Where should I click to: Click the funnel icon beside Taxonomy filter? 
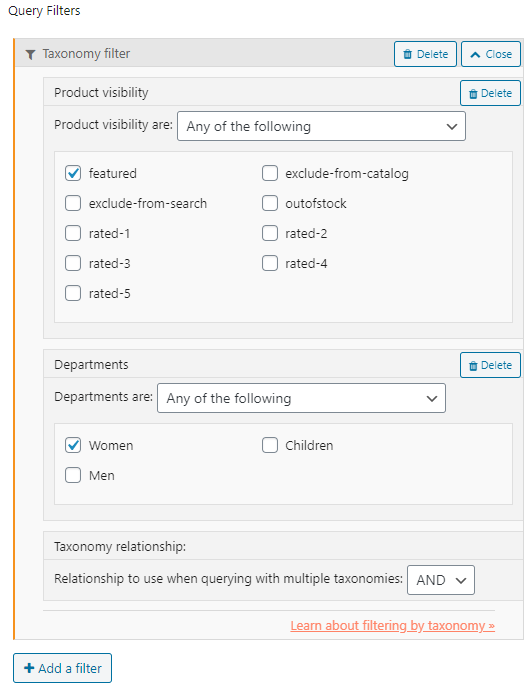30,55
